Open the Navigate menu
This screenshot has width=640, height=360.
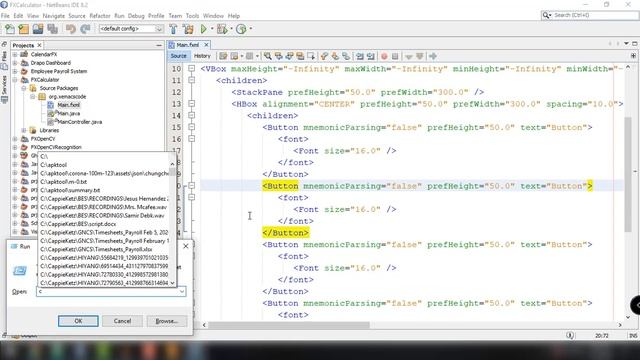coord(53,16)
